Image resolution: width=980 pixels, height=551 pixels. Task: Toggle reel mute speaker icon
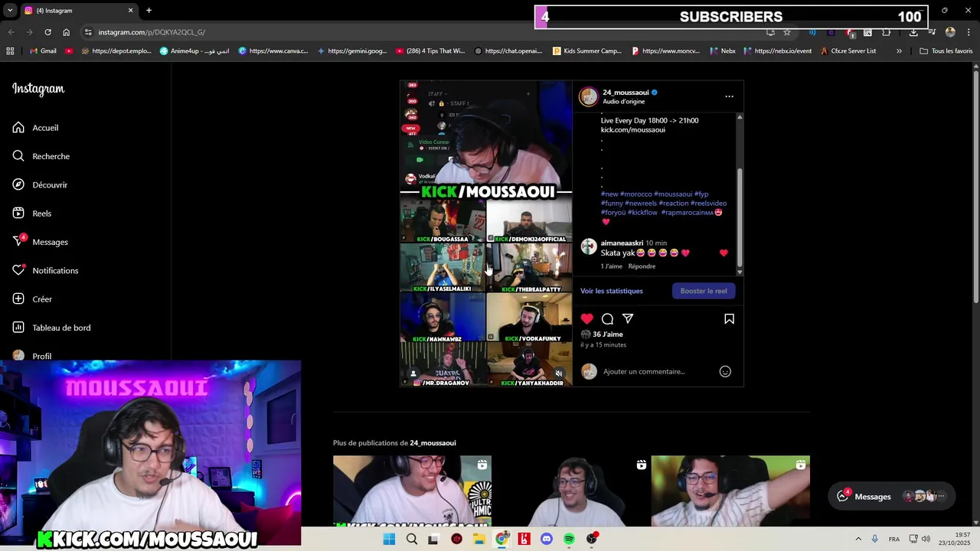click(558, 373)
